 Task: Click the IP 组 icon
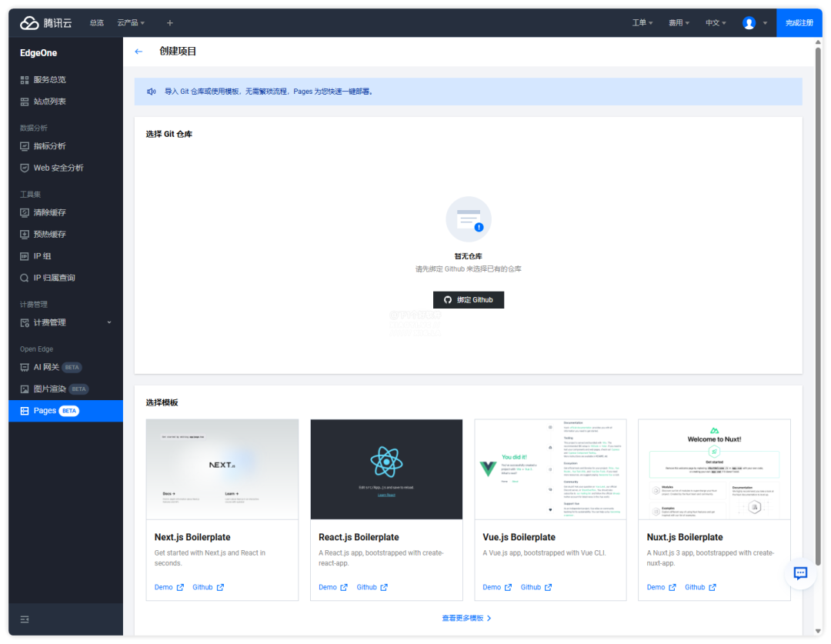pyautogui.click(x=25, y=256)
